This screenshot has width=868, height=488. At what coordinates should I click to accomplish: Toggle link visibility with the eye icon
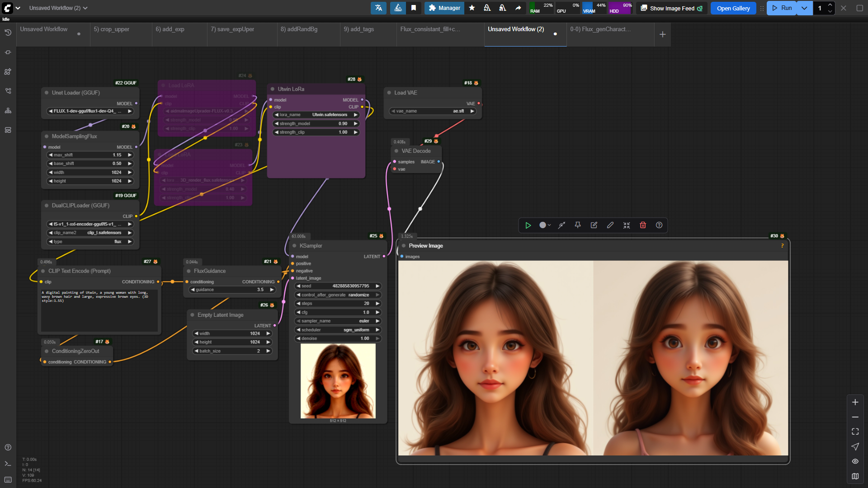(855, 461)
